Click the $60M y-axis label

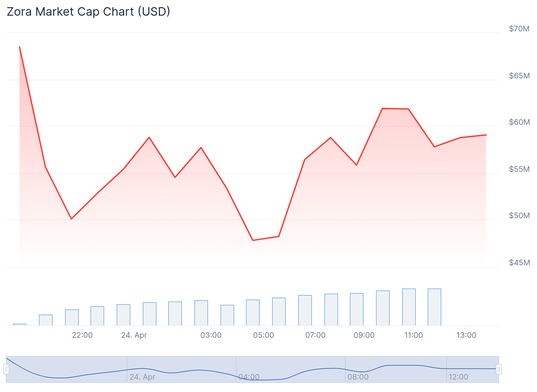[519, 122]
